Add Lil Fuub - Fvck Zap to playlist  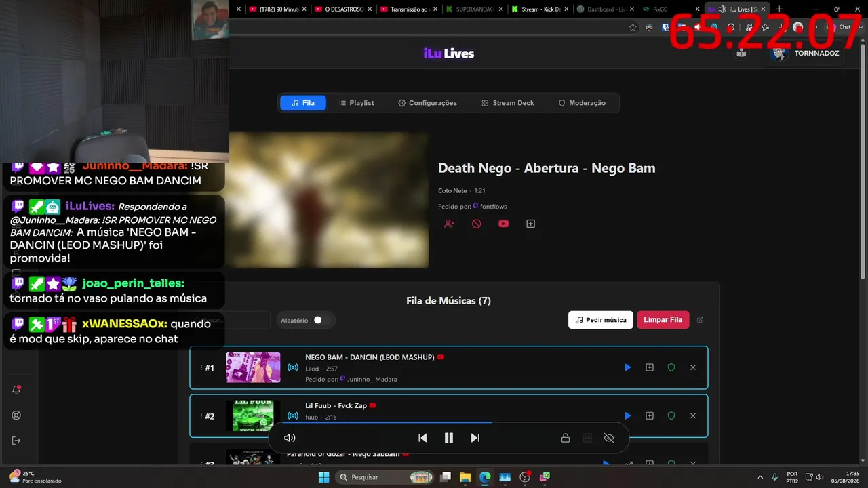pyautogui.click(x=650, y=415)
